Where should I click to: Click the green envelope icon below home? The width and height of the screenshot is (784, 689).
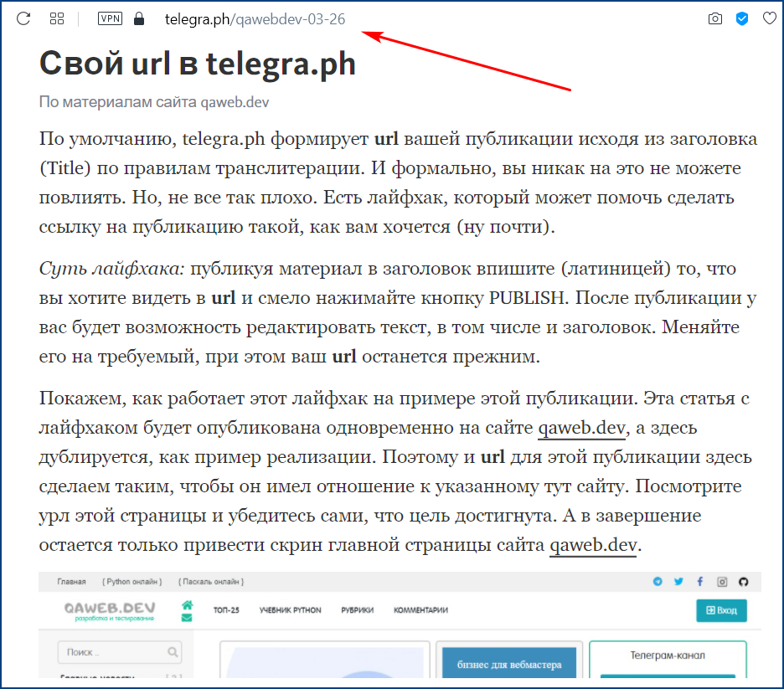[187, 618]
